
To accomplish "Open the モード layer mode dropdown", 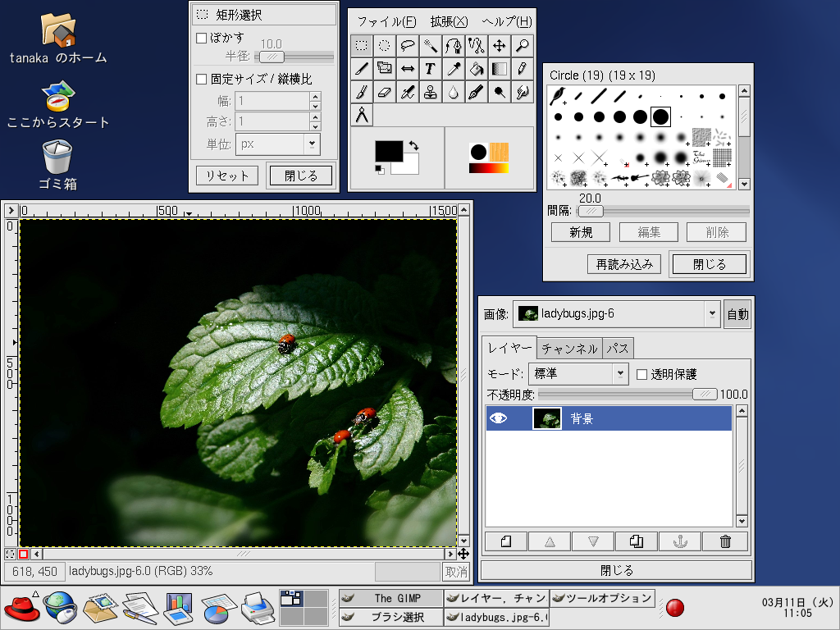I will (578, 374).
